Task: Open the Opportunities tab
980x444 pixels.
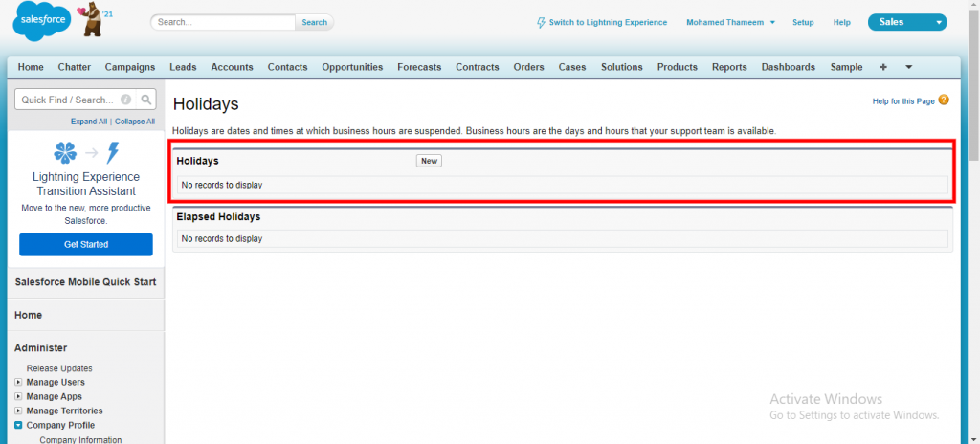Action: [x=352, y=67]
